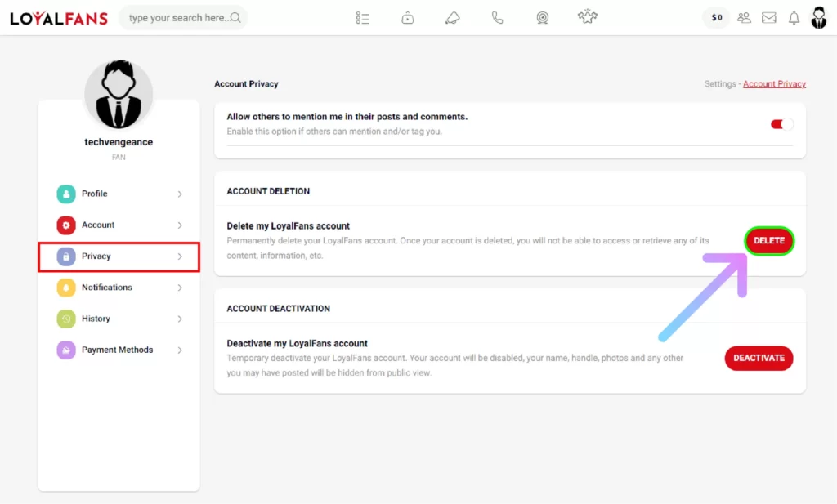Open the live stream target icon
Image resolution: width=837 pixels, height=504 pixels.
pos(543,18)
